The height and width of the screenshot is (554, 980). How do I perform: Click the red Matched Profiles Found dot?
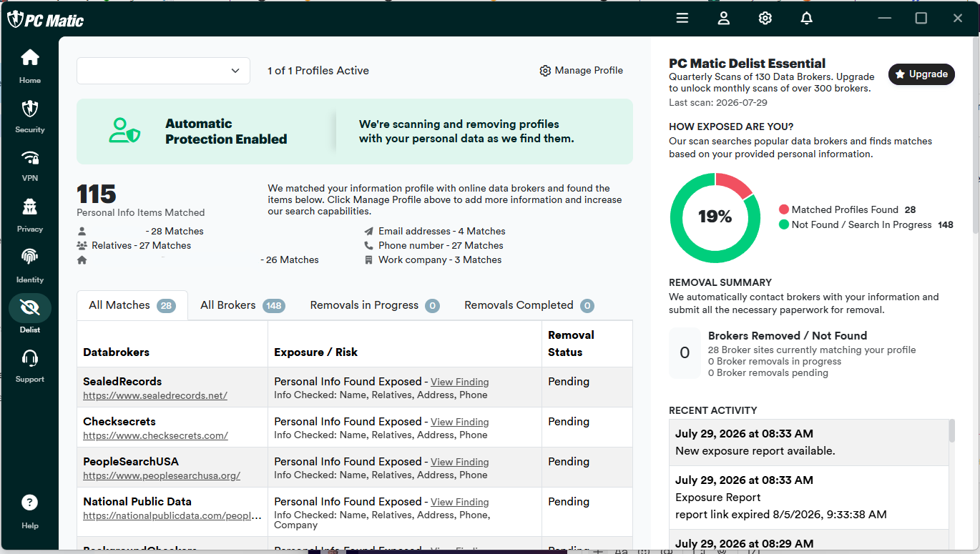pos(784,210)
